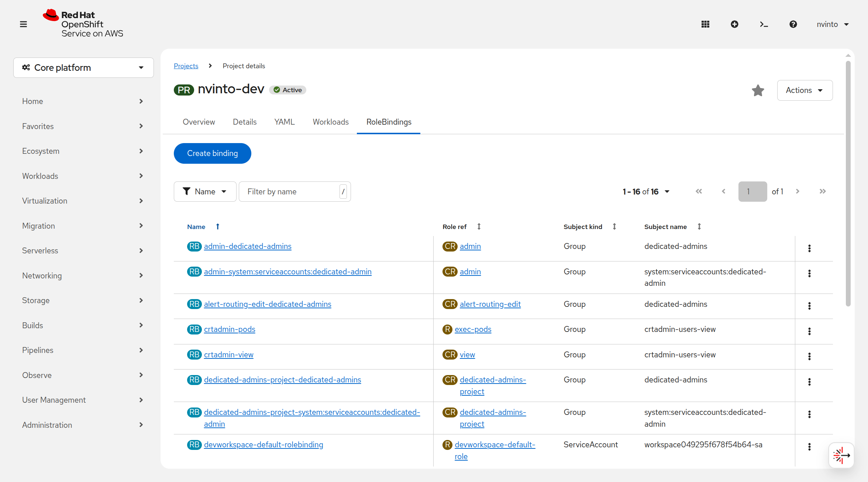The height and width of the screenshot is (482, 868).
Task: Open the exec-pods role link
Action: click(x=473, y=329)
